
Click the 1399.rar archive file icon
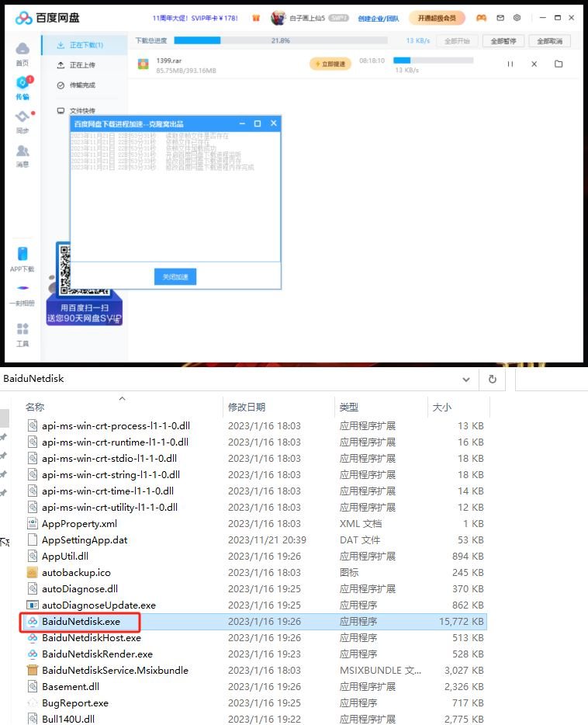click(x=144, y=64)
